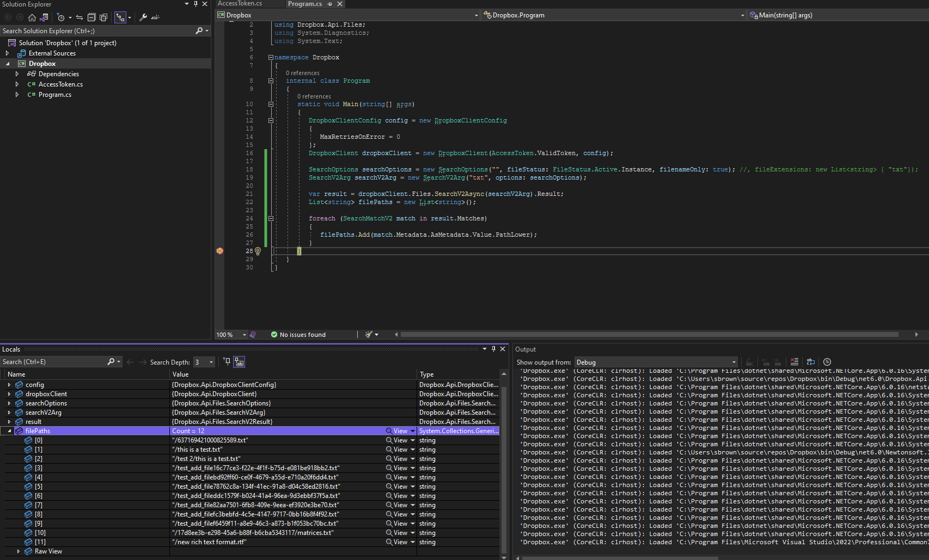
Task: Expand External Sources node
Action: (x=7, y=53)
